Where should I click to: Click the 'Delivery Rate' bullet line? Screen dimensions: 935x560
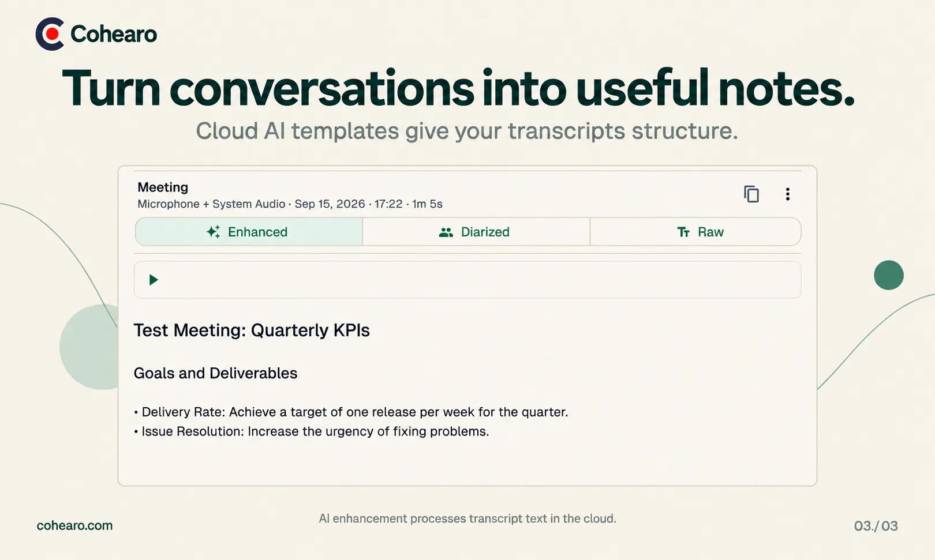[351, 412]
